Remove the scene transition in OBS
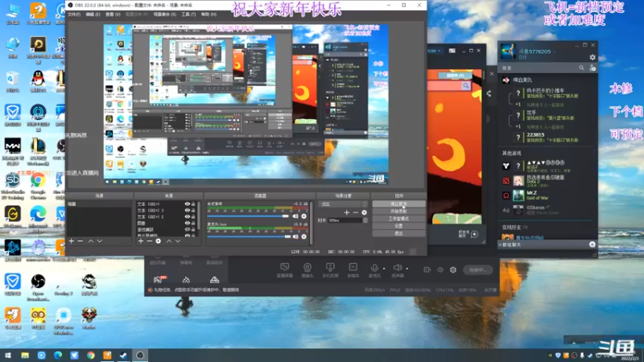Image resolution: width=644 pixels, height=362 pixels. click(355, 212)
